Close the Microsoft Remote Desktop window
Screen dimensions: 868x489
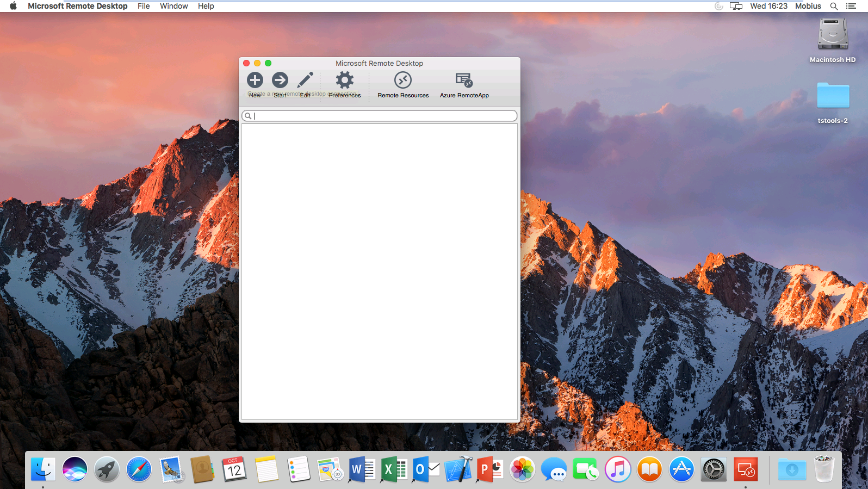[x=246, y=63]
